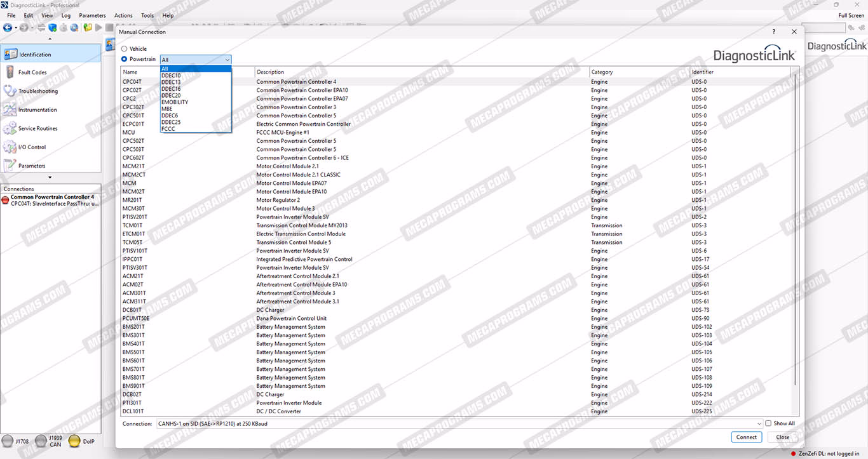Click the DoIP yellow status indicator

74,441
